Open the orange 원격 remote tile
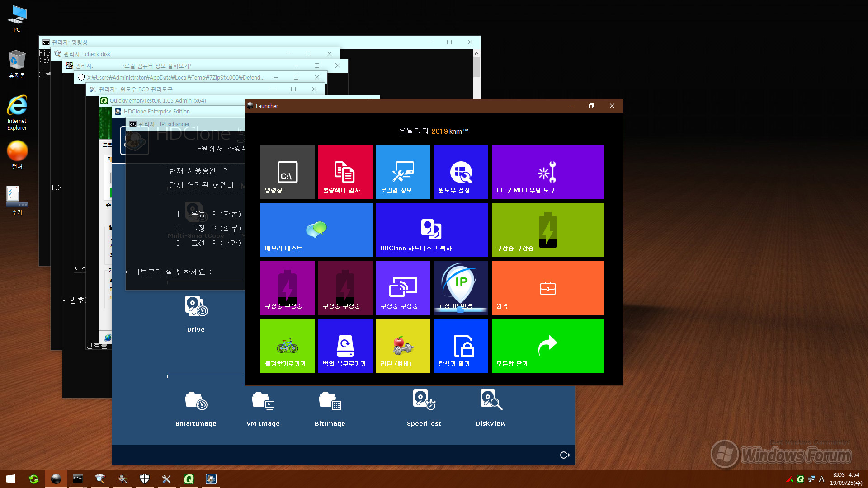The image size is (868, 488). 547,288
